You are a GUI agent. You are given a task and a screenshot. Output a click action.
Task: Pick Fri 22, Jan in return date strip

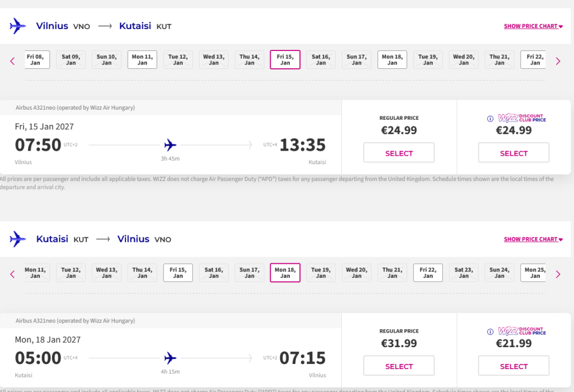coord(428,273)
